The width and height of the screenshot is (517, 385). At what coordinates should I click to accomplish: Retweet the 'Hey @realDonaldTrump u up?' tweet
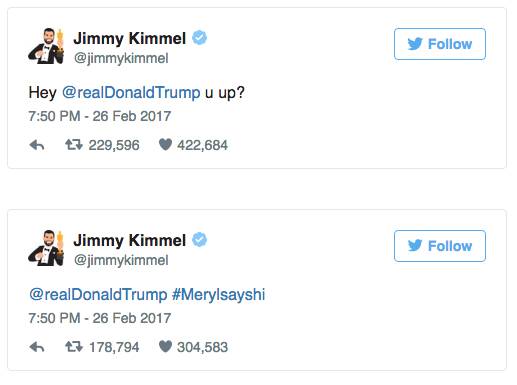pos(74,145)
